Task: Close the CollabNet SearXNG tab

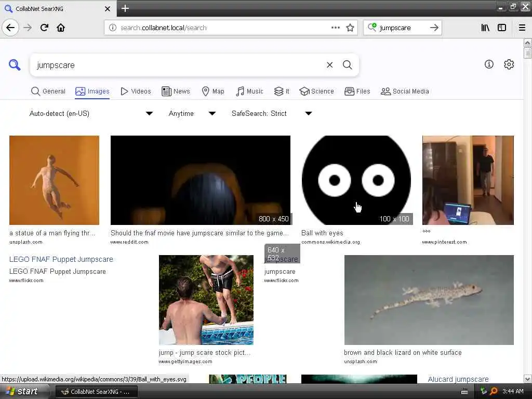Action: (x=108, y=8)
